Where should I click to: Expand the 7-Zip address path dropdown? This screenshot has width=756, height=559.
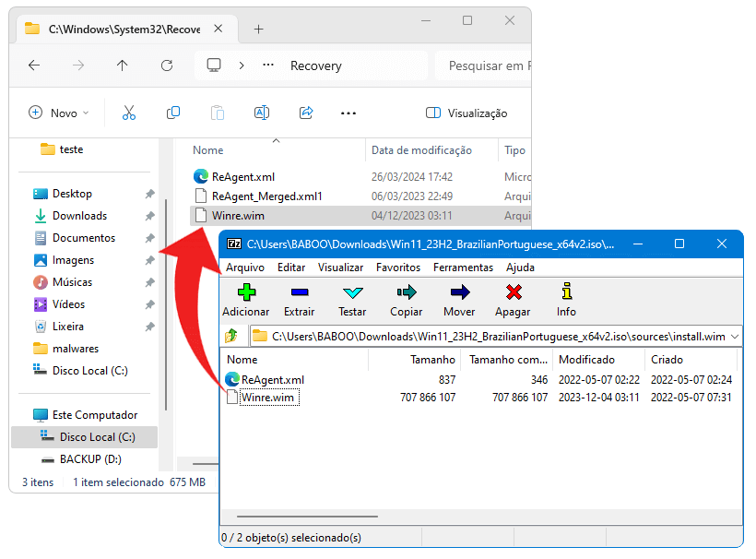tap(736, 337)
